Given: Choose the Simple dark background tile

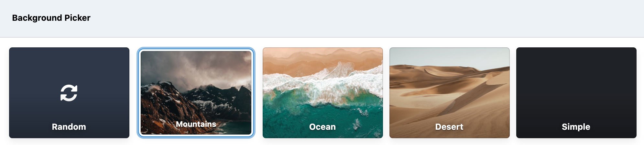Looking at the screenshot, I should [576, 93].
